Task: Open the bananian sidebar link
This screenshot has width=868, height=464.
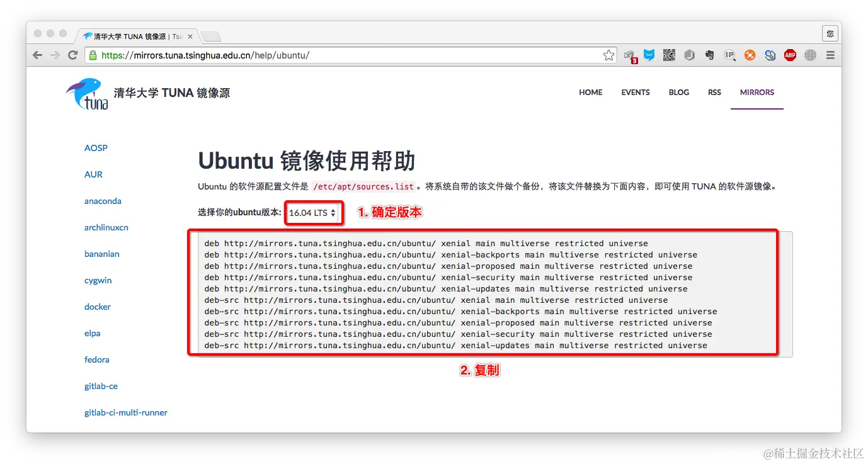Action: click(102, 254)
